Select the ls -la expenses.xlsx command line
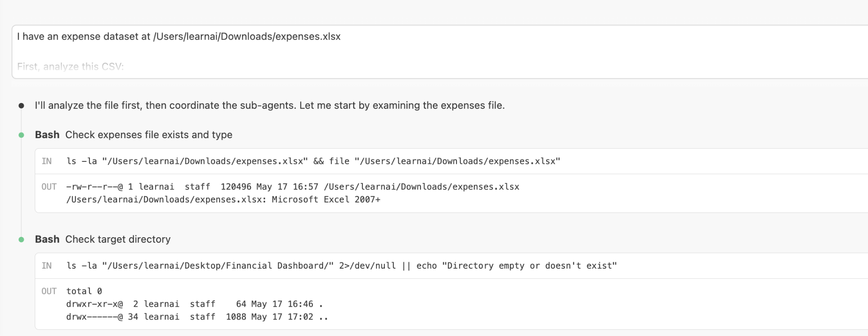This screenshot has height=336, width=868. coord(313,161)
